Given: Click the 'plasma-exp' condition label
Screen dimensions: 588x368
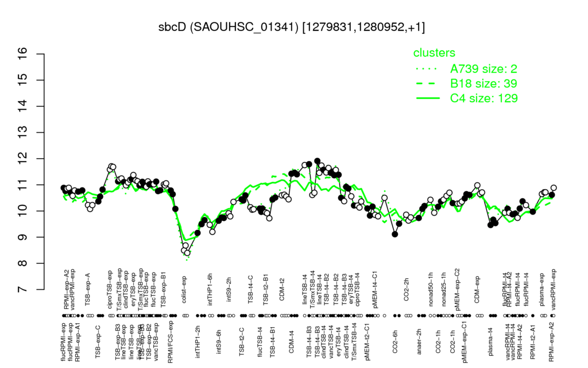Looking at the screenshot, I should 542,289.
